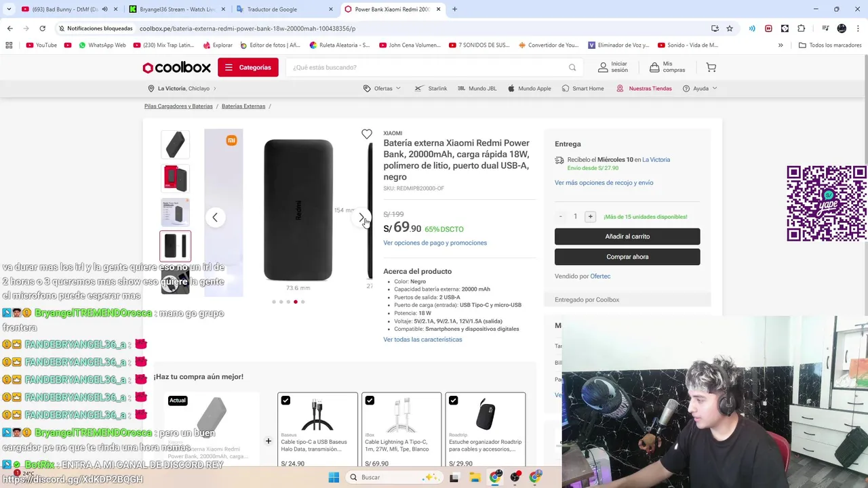This screenshot has height=488, width=868.
Task: Expand Ofertas dropdown menu
Action: (382, 89)
